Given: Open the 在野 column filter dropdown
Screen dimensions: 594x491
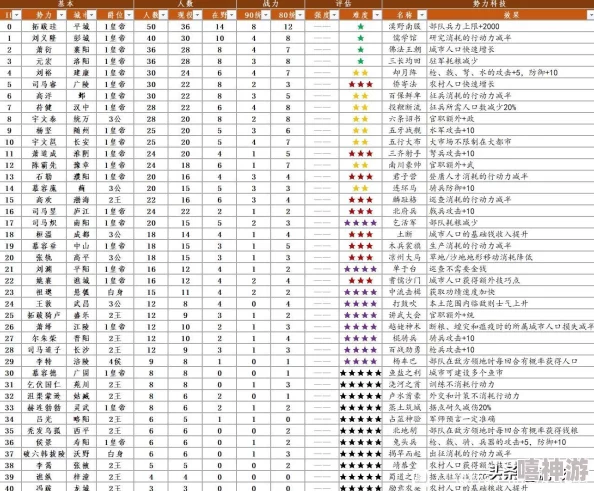Looking at the screenshot, I should point(231,15).
